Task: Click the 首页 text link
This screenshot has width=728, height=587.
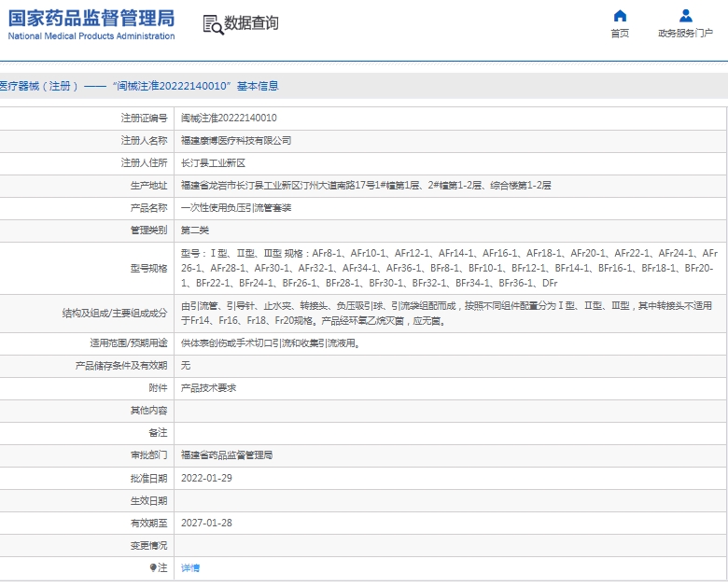Action: 620,34
